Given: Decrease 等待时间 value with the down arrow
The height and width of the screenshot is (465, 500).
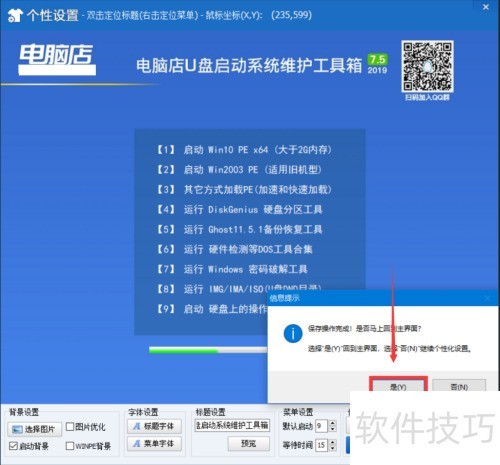Looking at the screenshot, I should pyautogui.click(x=332, y=448).
